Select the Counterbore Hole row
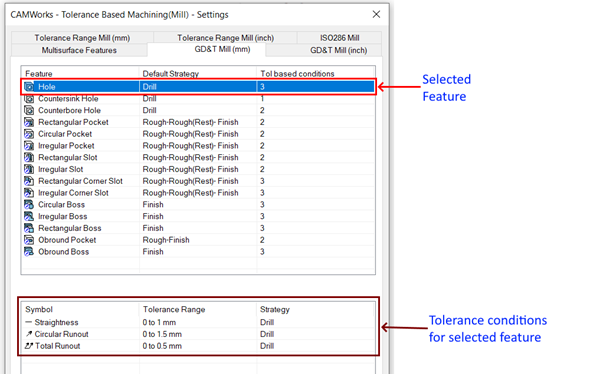The image size is (590, 374). [x=198, y=110]
